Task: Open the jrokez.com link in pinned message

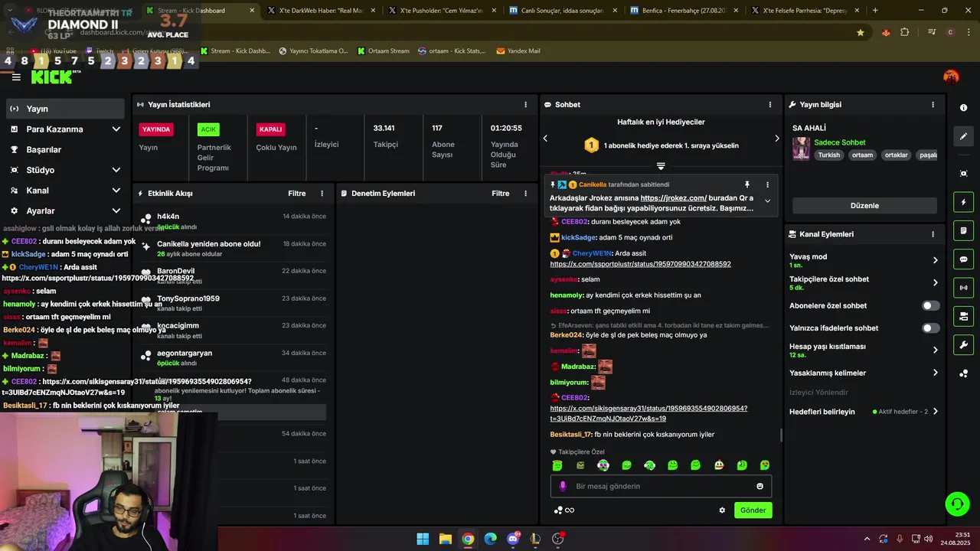Action: [x=674, y=198]
